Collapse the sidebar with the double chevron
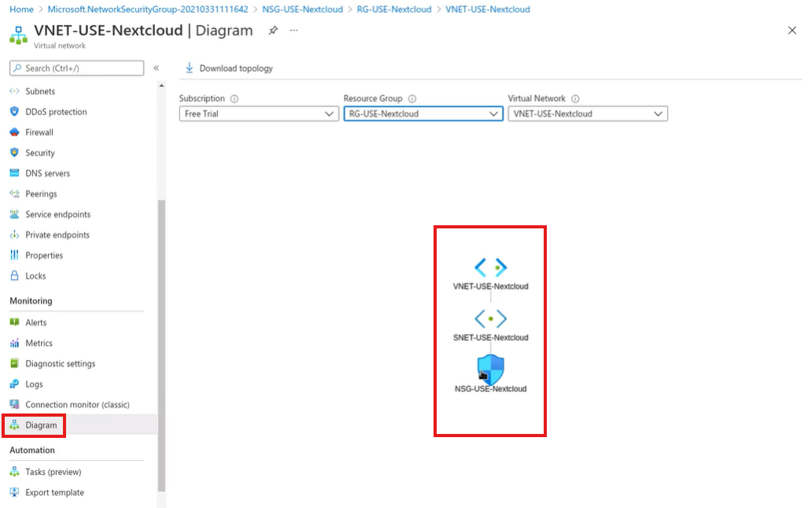This screenshot has height=508, width=812. (x=156, y=68)
